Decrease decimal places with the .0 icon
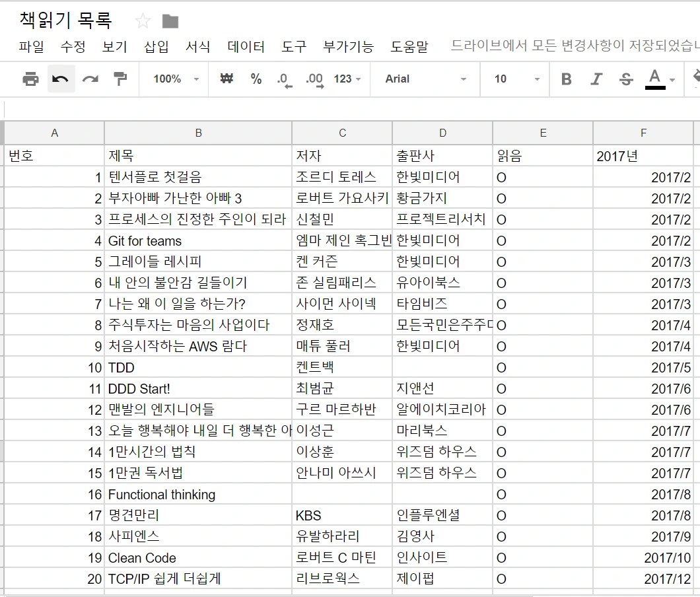 284,79
